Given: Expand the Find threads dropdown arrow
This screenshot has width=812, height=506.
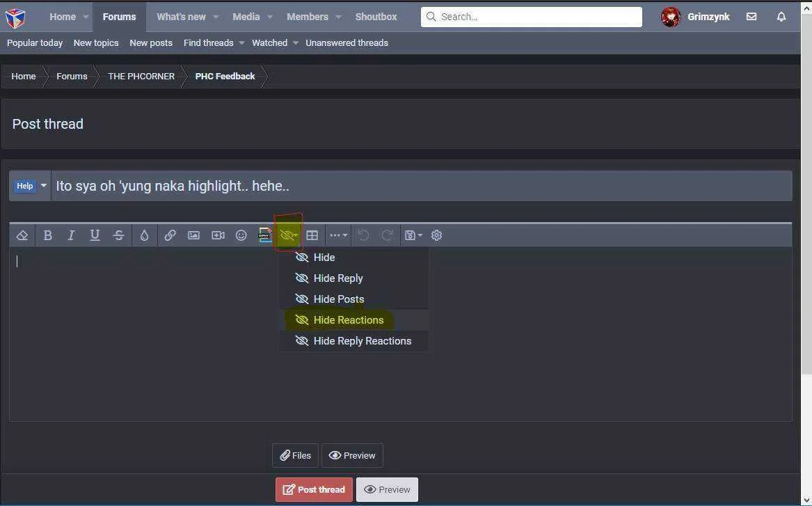Looking at the screenshot, I should tap(241, 43).
